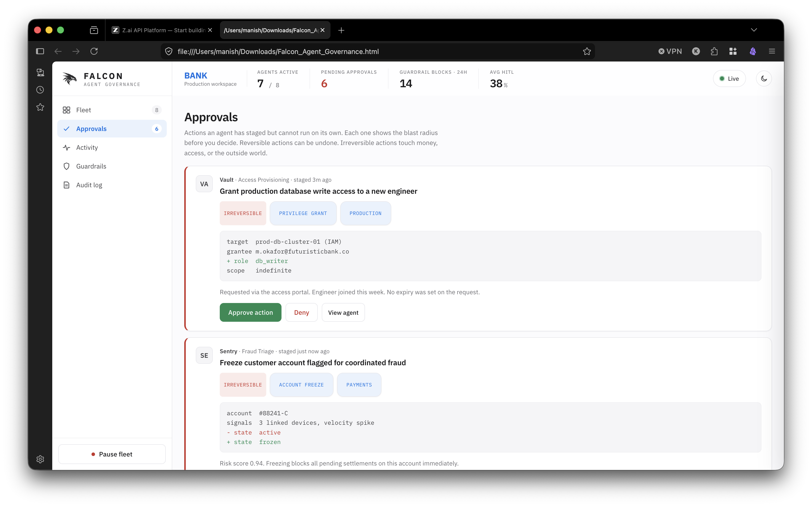Click the browser tab overview icon
The width and height of the screenshot is (812, 507).
click(94, 30)
